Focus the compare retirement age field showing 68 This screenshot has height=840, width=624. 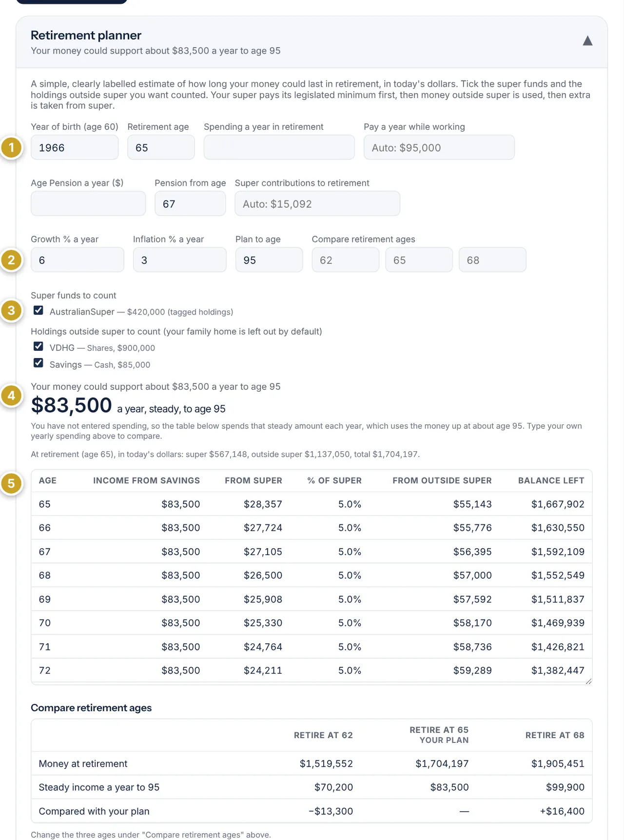point(492,260)
